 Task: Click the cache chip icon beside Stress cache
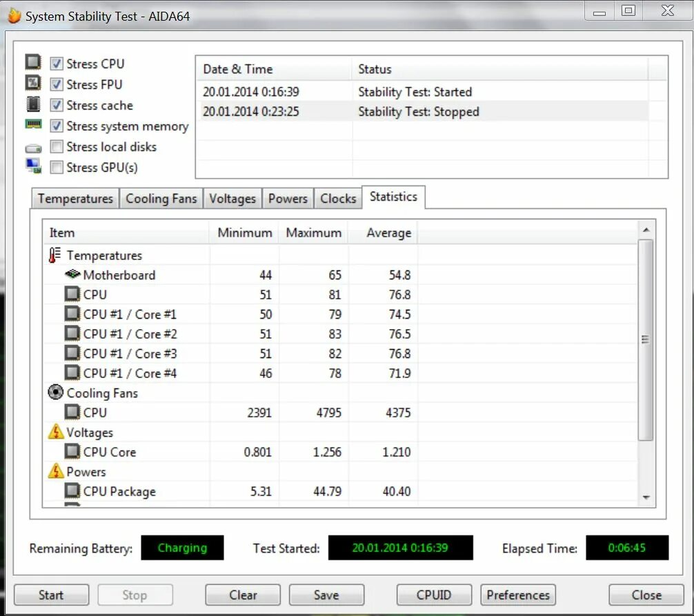point(33,104)
